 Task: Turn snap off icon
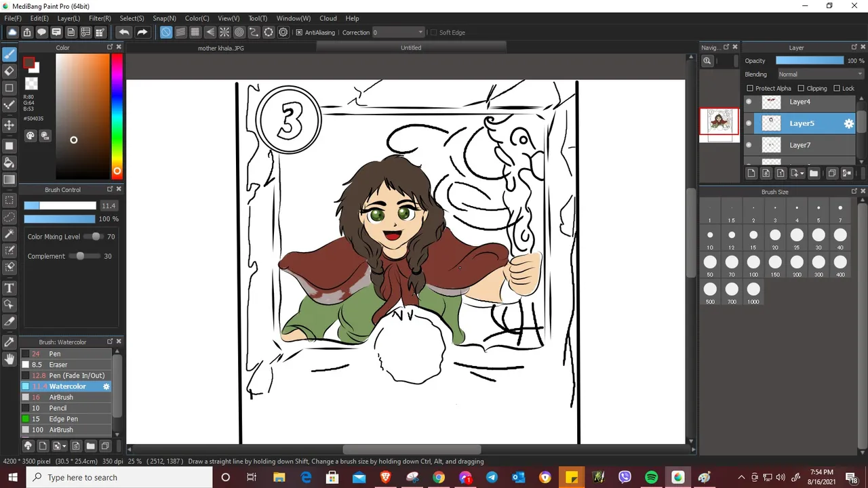(x=166, y=32)
